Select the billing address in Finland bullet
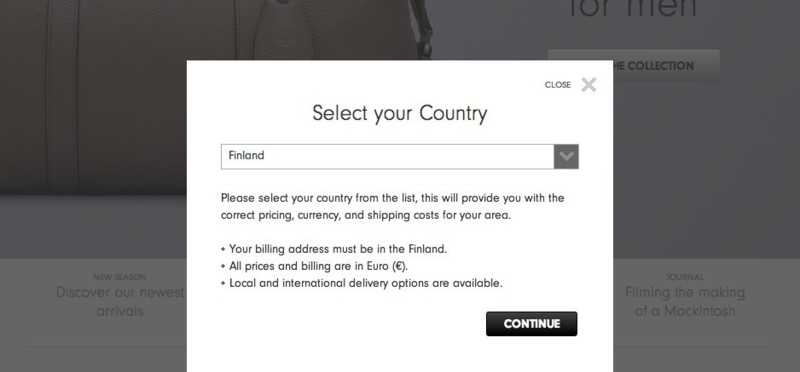800x372 pixels. pyautogui.click(x=334, y=249)
